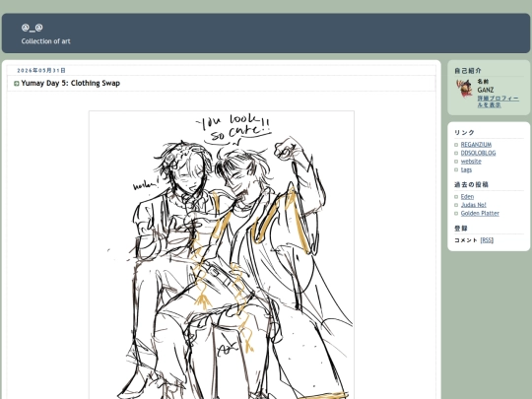The height and width of the screenshot is (399, 532).
Task: Click the bullet icon beside Golden Platter
Action: (x=456, y=214)
